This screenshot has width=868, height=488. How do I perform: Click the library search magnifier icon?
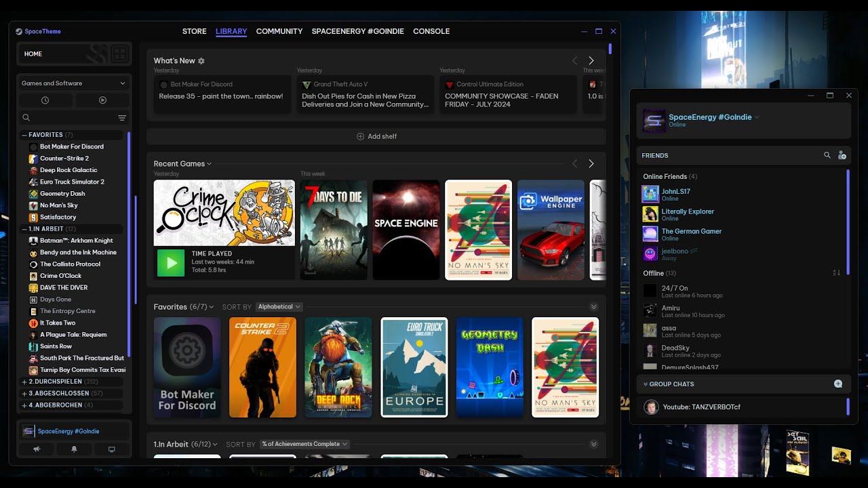[x=26, y=118]
